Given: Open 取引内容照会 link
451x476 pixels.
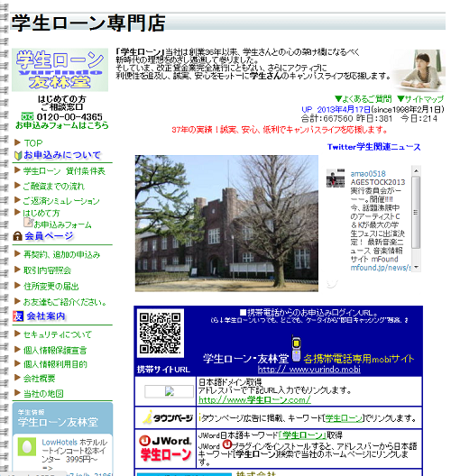Looking at the screenshot, I should click(48, 270).
